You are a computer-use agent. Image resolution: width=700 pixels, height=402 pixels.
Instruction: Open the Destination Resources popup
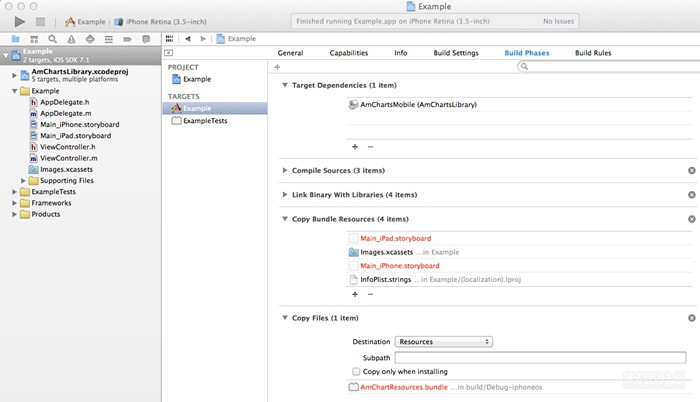[x=444, y=342]
